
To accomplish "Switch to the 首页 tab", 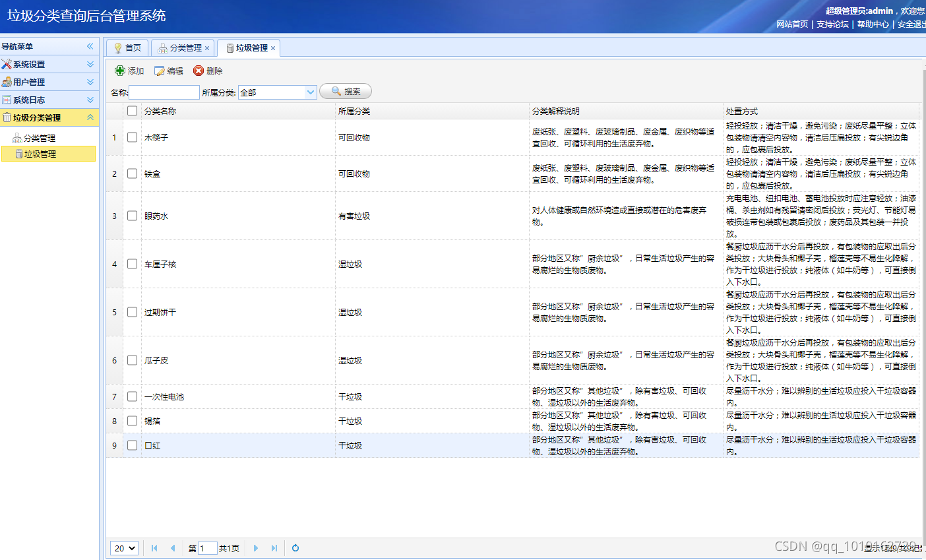I will pyautogui.click(x=127, y=47).
